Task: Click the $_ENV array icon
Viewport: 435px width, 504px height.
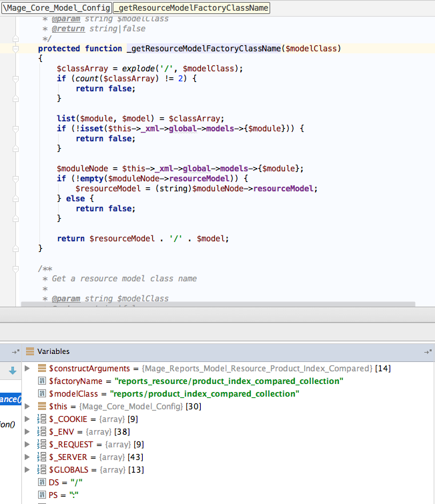Action: (42, 432)
